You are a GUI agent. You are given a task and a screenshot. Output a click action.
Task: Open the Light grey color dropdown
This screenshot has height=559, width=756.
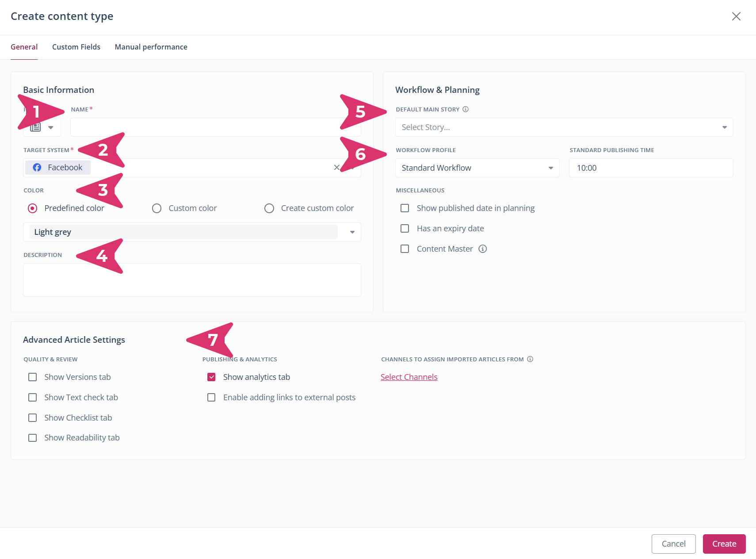192,232
